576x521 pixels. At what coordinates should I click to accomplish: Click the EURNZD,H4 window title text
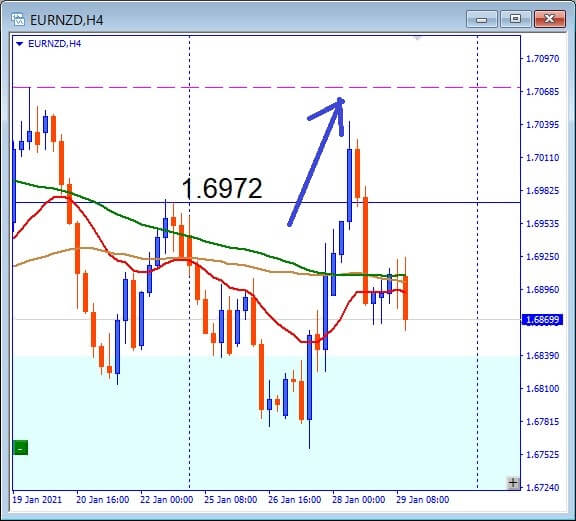66,20
